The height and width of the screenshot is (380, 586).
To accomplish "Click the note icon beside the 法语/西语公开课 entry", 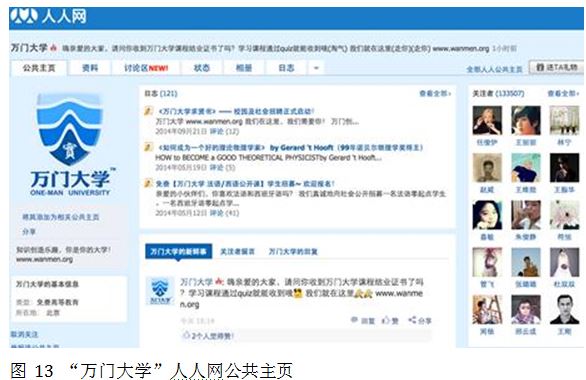I will (148, 183).
